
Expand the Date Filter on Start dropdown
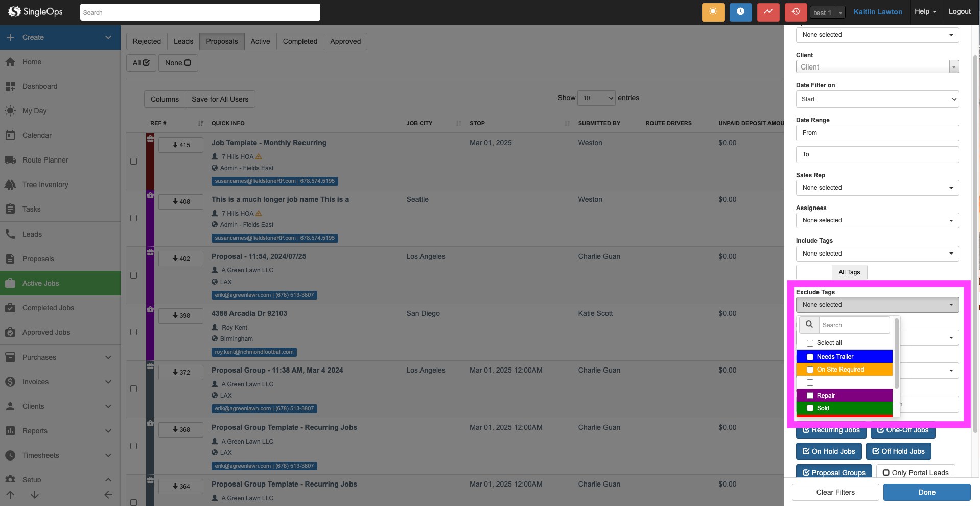(877, 99)
